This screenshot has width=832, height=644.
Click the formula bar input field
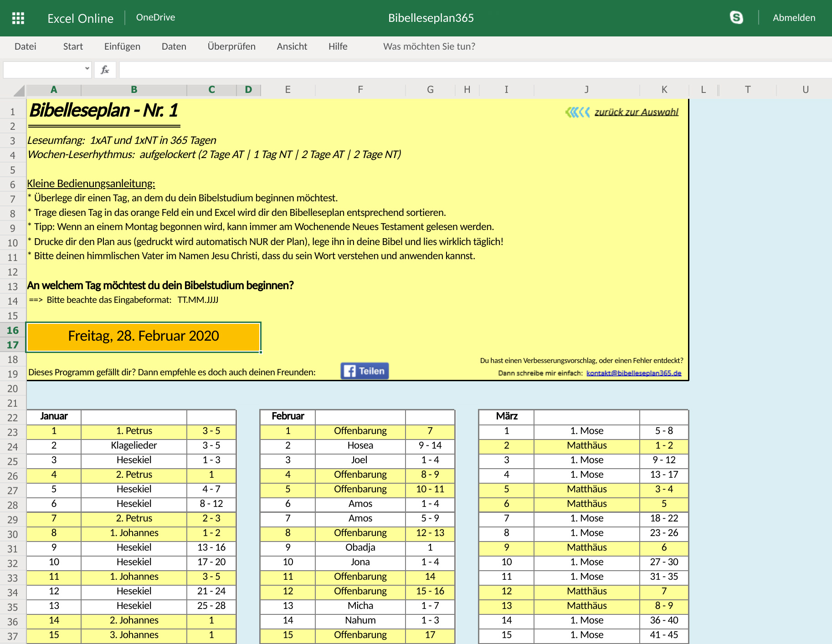coord(474,70)
